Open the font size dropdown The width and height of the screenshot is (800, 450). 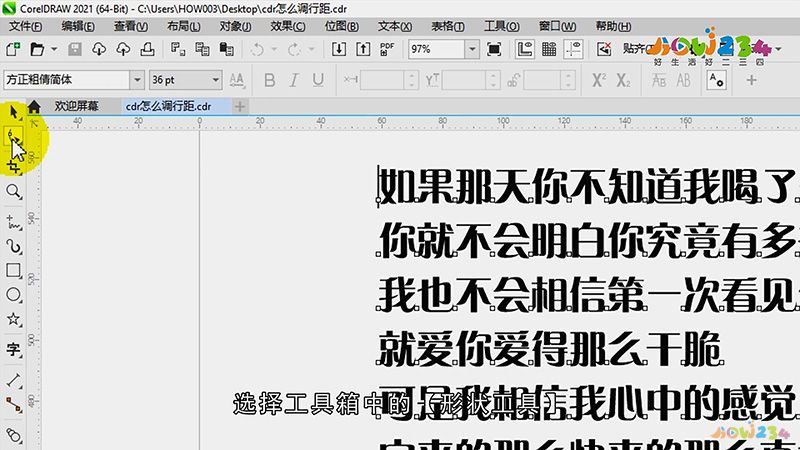tap(216, 80)
